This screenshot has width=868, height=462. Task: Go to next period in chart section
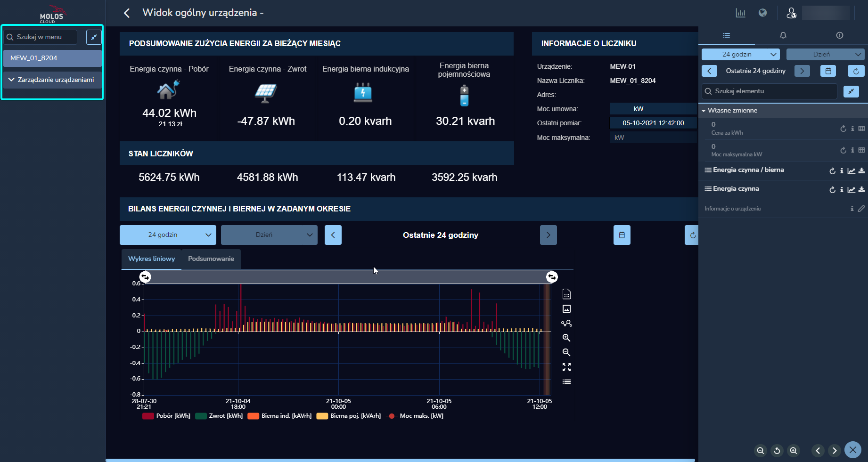tap(549, 235)
